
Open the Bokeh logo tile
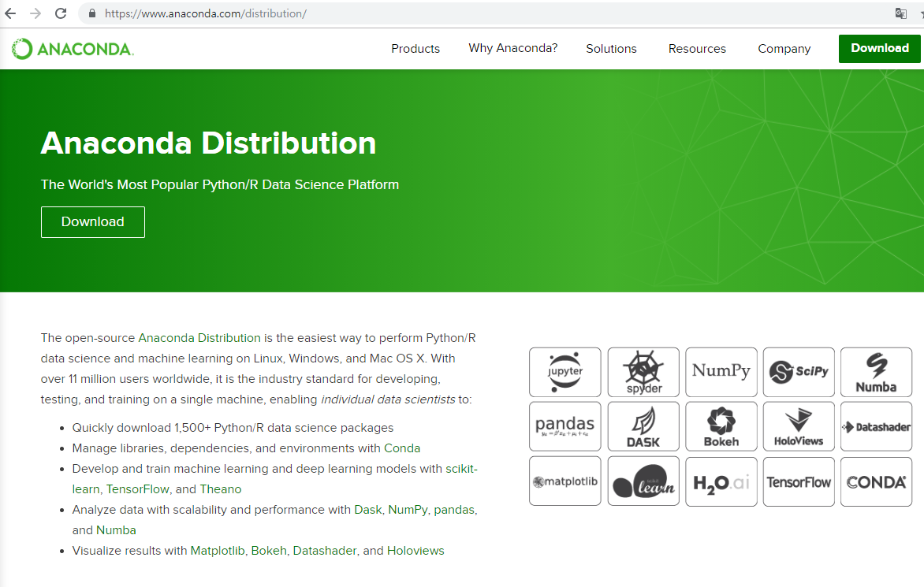pyautogui.click(x=721, y=426)
